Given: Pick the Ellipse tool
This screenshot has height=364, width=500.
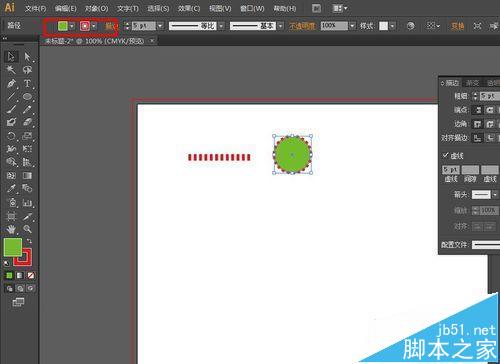Looking at the screenshot, I should (x=27, y=97).
